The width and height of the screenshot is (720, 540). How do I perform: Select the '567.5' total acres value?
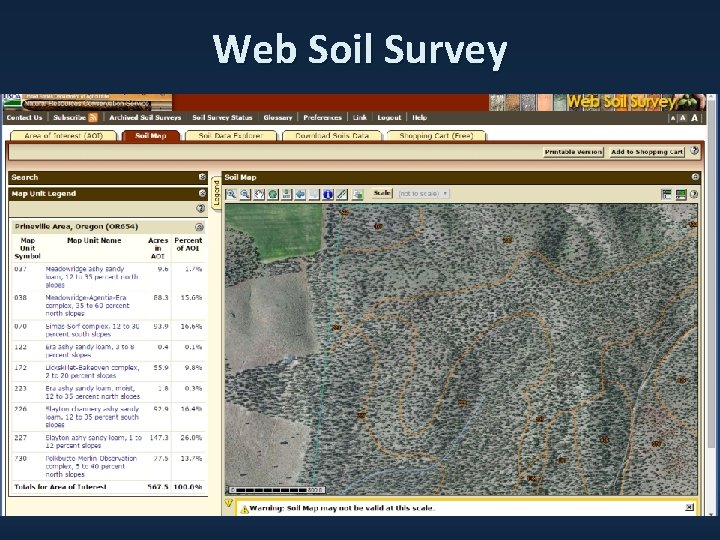point(158,486)
